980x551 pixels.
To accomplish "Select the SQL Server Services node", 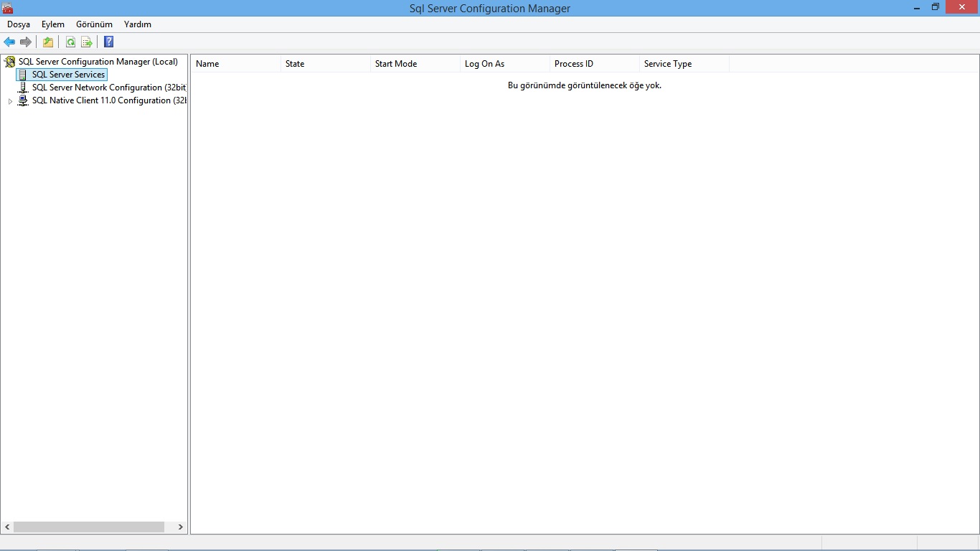I will tap(69, 75).
